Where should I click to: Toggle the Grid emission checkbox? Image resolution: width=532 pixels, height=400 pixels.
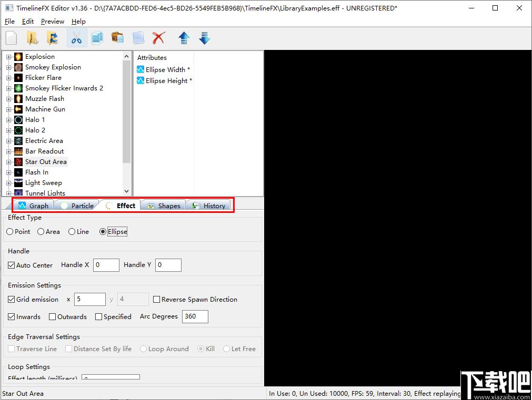coord(11,299)
